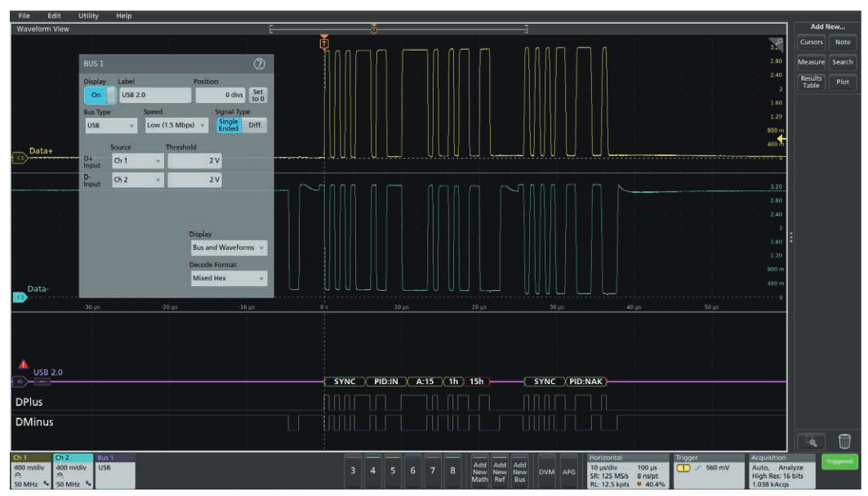Select the cyan C2 Data- channel handle

click(17, 297)
